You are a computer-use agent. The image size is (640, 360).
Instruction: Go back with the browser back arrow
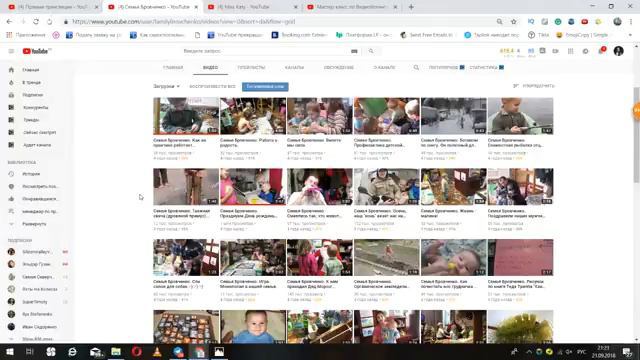pyautogui.click(x=9, y=22)
